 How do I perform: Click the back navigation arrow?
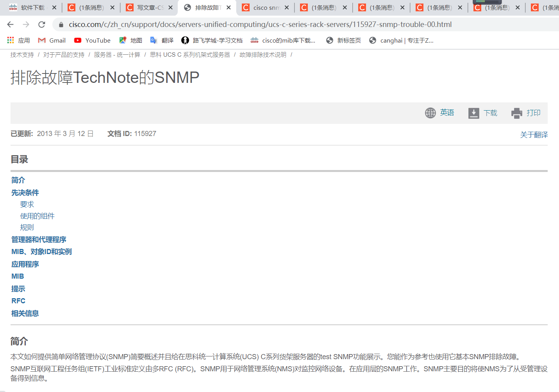click(10, 24)
